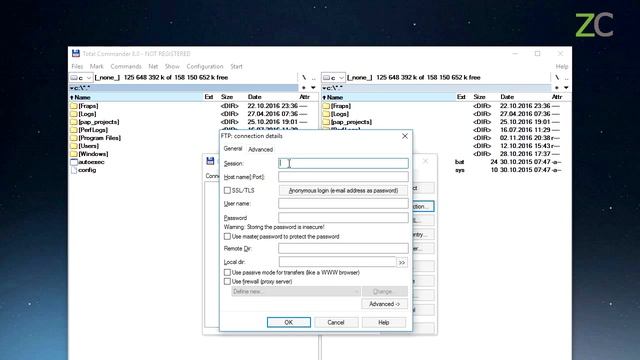Select the [pap_projects] folder in left panel
640x360 pixels.
click(95, 122)
